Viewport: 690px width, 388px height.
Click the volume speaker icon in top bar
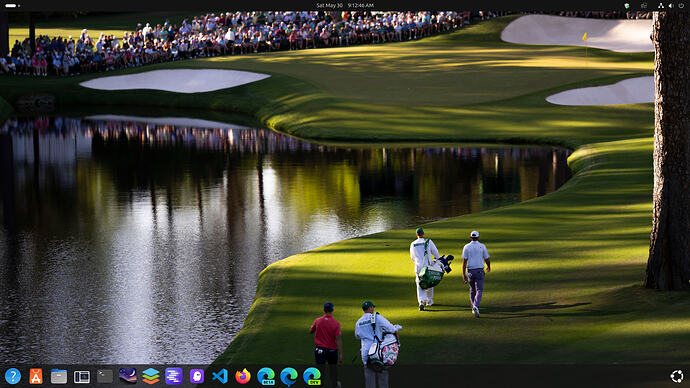click(671, 5)
